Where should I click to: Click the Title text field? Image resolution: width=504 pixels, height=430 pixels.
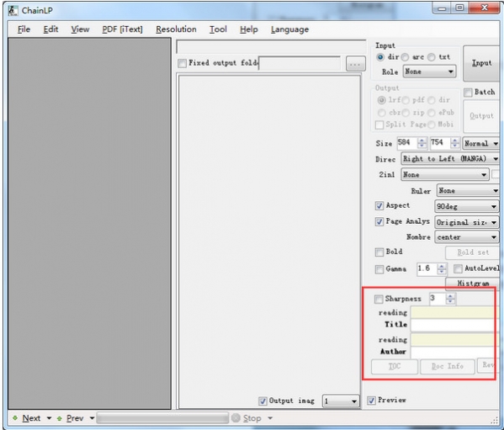point(453,325)
